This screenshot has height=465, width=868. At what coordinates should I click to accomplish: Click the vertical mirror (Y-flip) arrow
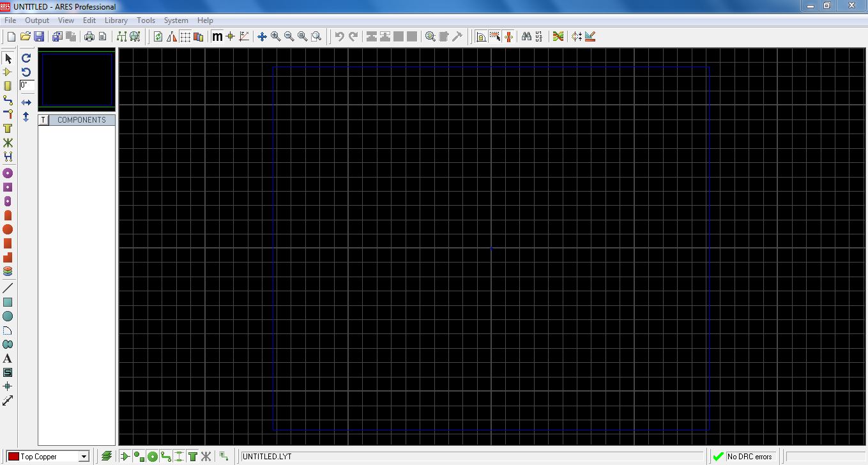(26, 117)
